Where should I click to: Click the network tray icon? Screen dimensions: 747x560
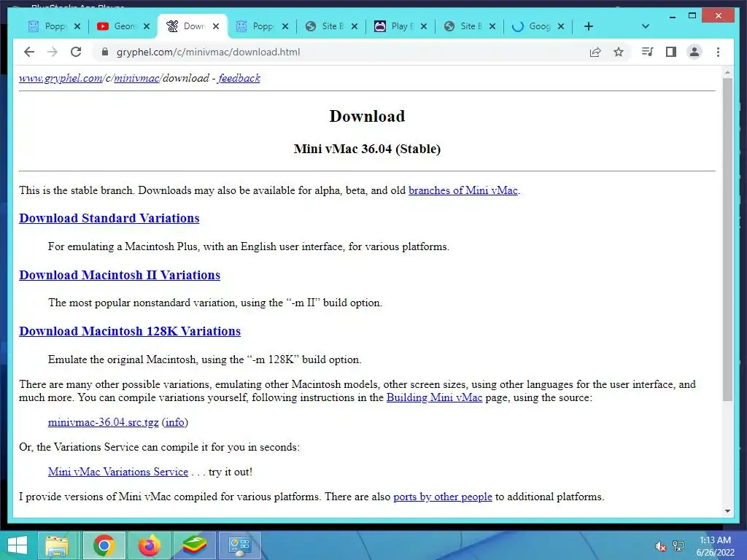coord(678,546)
